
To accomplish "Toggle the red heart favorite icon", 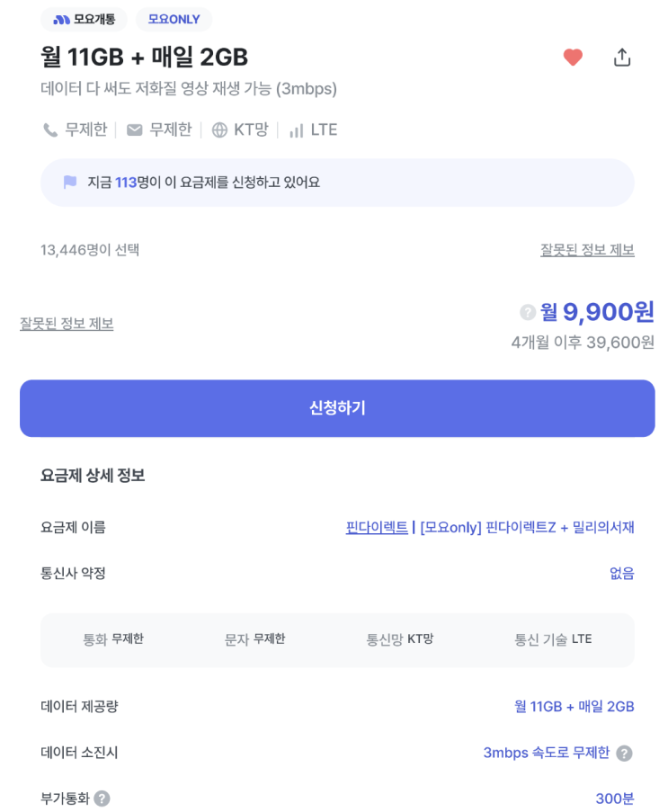I will [573, 58].
